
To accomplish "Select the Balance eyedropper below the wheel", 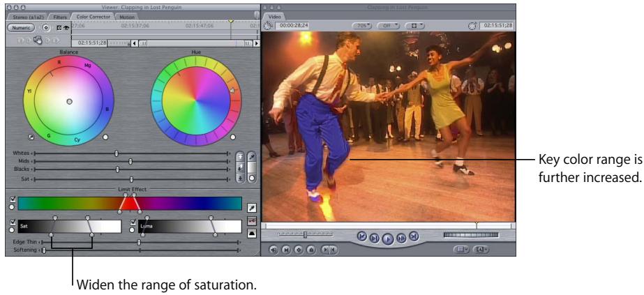I will 31,137.
